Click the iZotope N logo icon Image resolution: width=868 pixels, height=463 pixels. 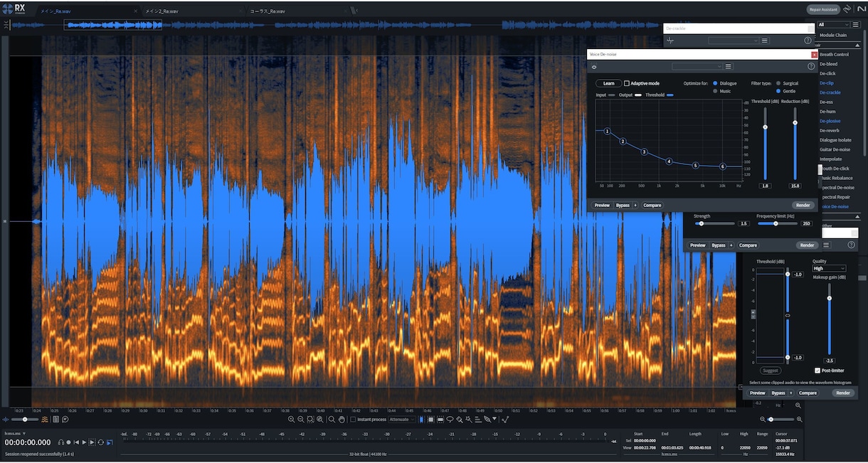click(862, 9)
